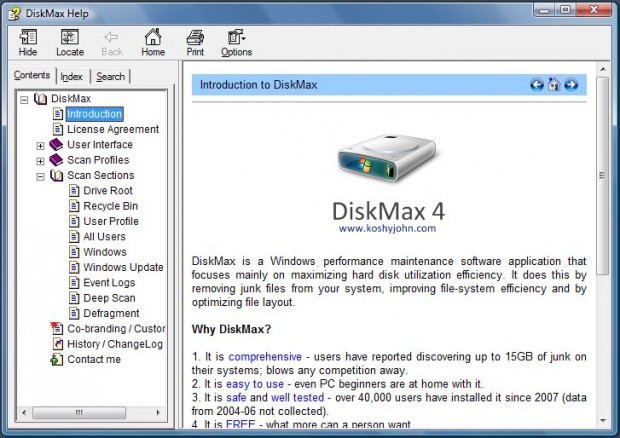Open the All Users topic
This screenshot has height=438, width=620.
[x=104, y=236]
